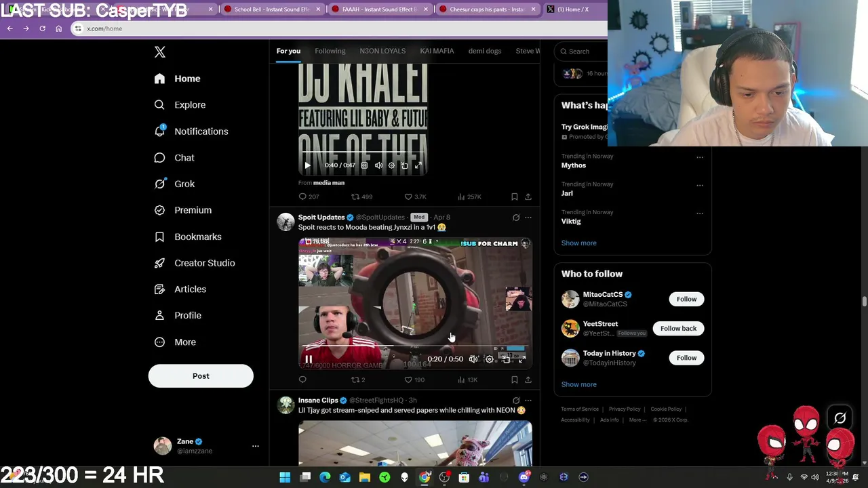868x488 pixels.
Task: Open more options on Spoit Updates post
Action: click(x=528, y=218)
